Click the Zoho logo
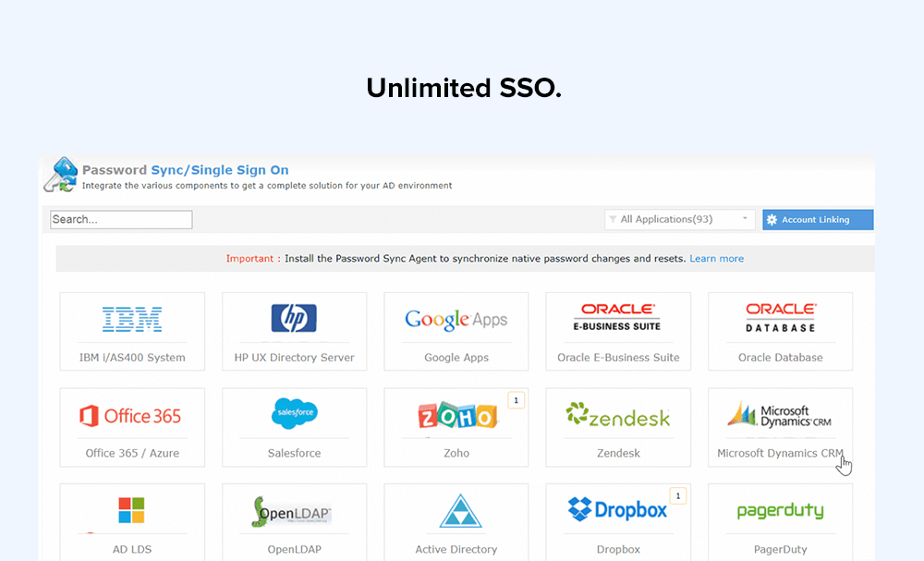The height and width of the screenshot is (561, 924). point(457,416)
